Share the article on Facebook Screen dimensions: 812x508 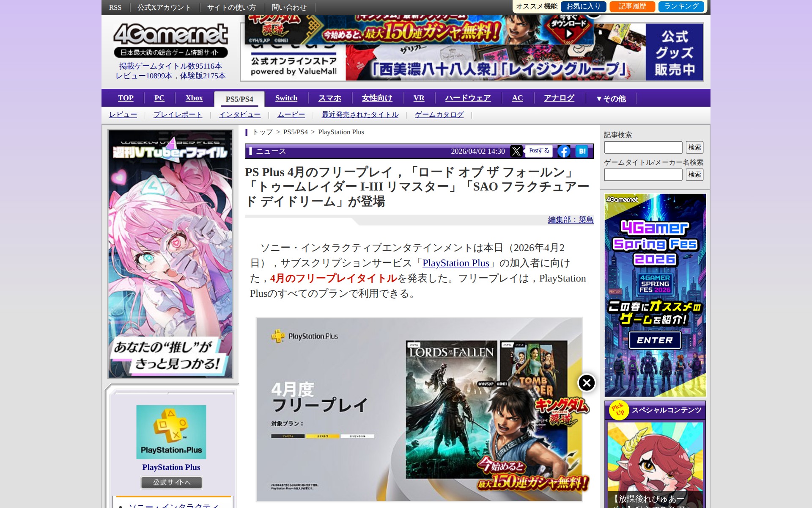tap(564, 151)
